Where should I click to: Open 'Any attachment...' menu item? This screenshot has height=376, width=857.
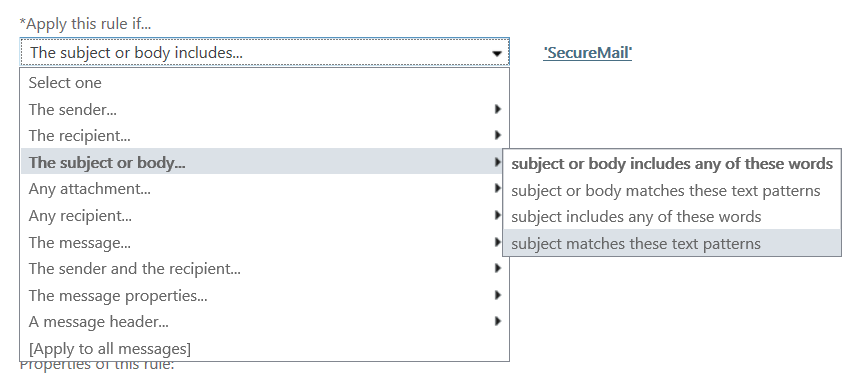[x=265, y=189]
